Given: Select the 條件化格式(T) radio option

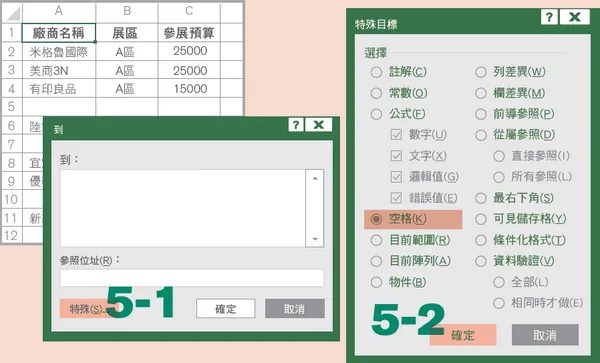Looking at the screenshot, I should 481,240.
